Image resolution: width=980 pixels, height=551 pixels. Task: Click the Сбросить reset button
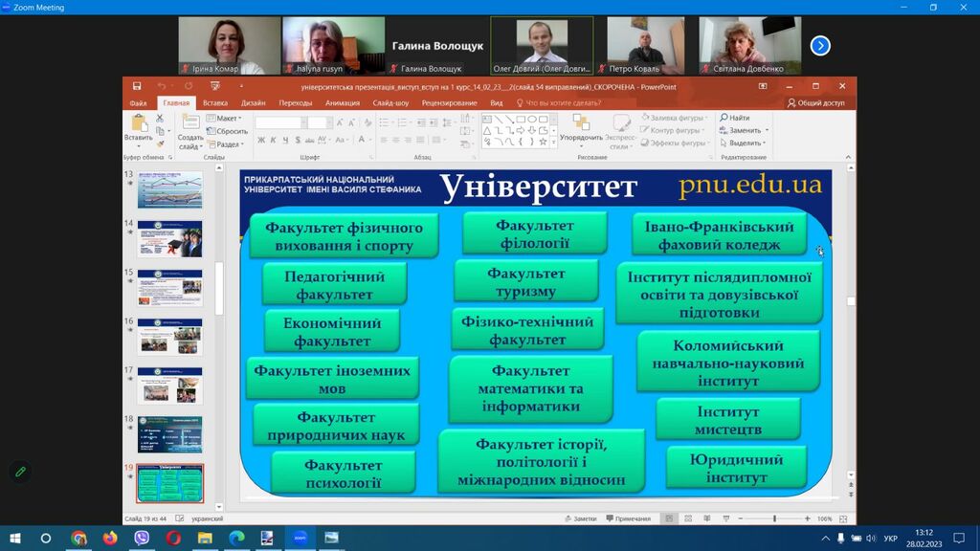click(229, 131)
